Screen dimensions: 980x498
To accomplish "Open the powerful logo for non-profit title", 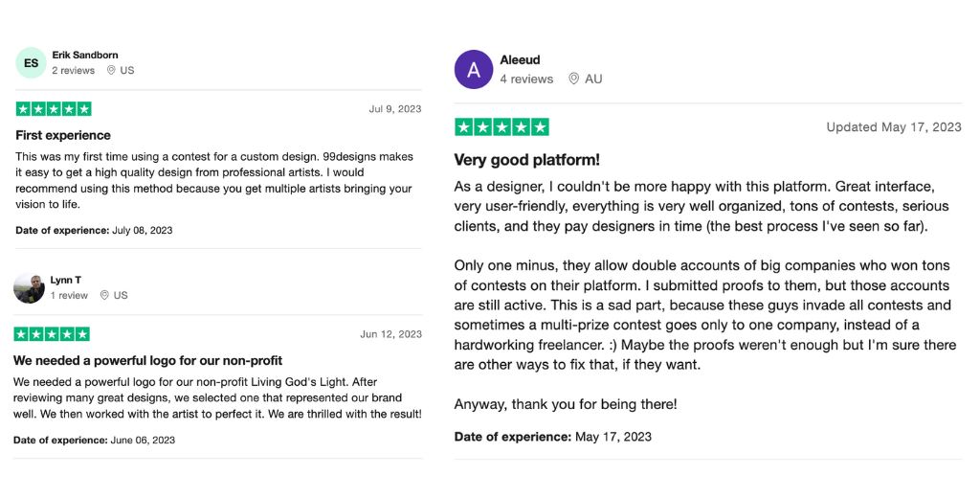I will [x=147, y=361].
